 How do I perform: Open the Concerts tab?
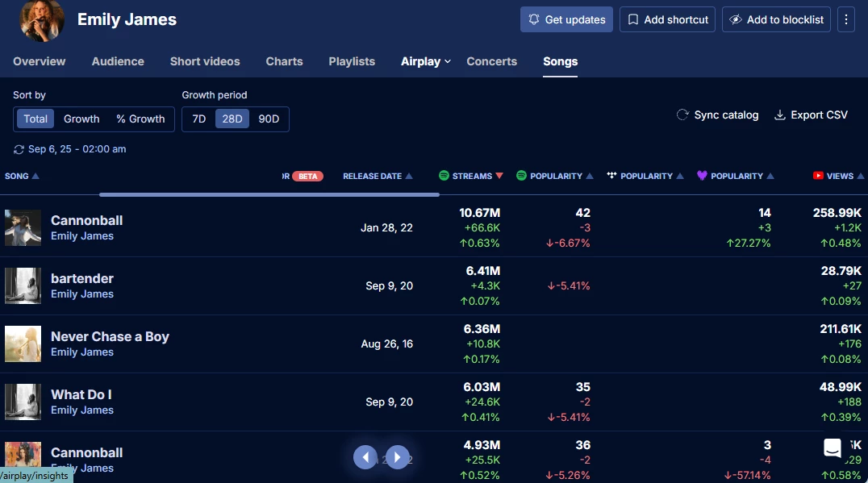coord(491,61)
